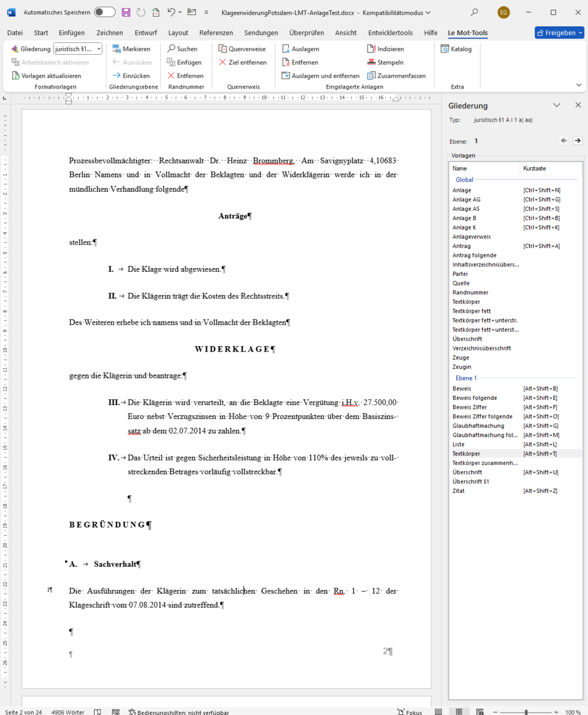Screen dimensions: 588x715
Task: Open the Katalog tool
Action: [456, 49]
